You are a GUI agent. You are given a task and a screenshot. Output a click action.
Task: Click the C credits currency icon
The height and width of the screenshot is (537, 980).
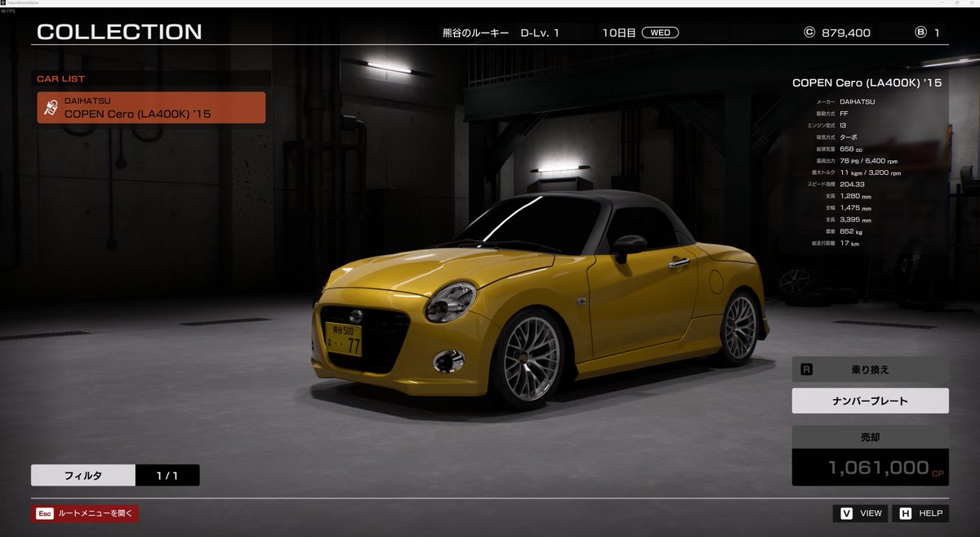[809, 33]
